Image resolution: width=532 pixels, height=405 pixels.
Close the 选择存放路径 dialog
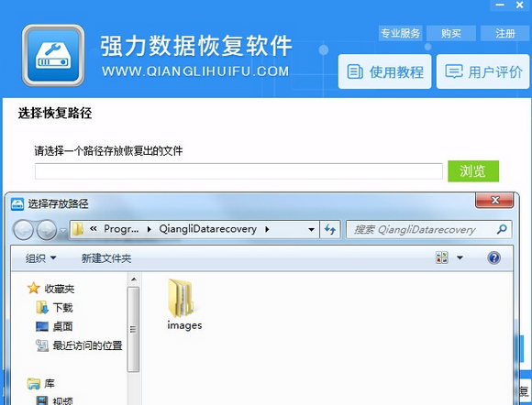tap(494, 201)
